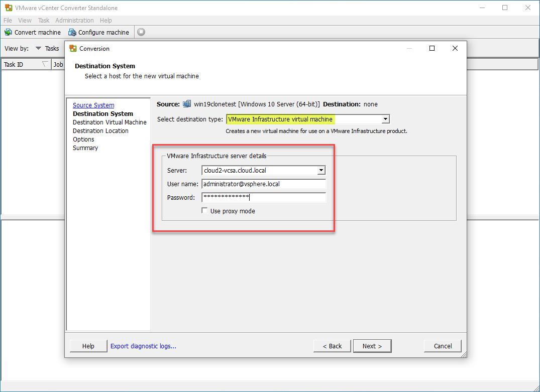Screen dimensions: 540x392
Task: Click the grey stop task icon
Action: [x=141, y=32]
